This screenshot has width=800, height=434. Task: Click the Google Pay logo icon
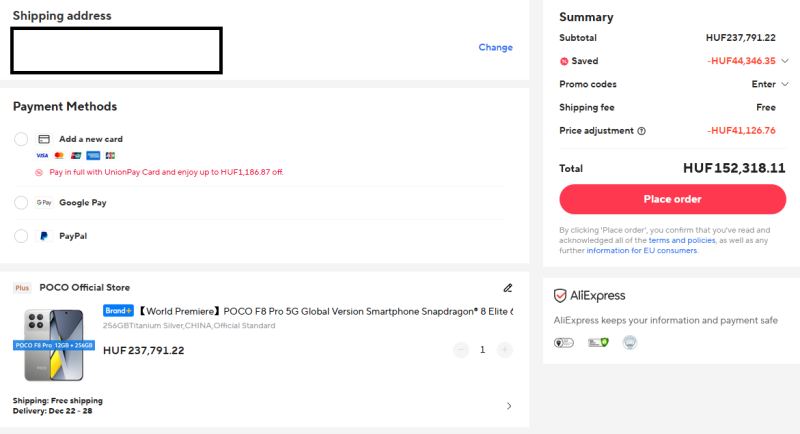(44, 202)
